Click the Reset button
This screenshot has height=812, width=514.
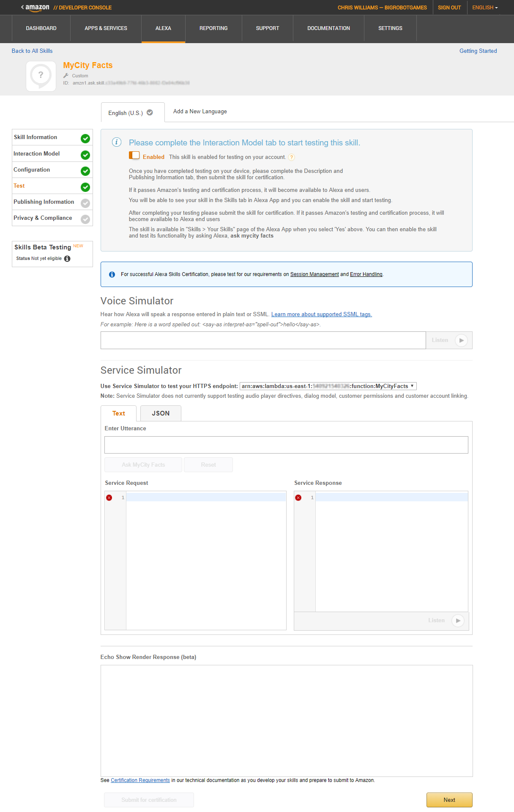tap(208, 465)
